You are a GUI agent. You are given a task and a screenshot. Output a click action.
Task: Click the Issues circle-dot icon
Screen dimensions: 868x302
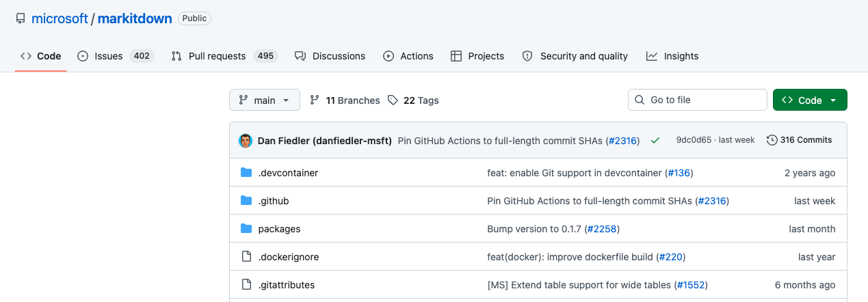pos(83,56)
